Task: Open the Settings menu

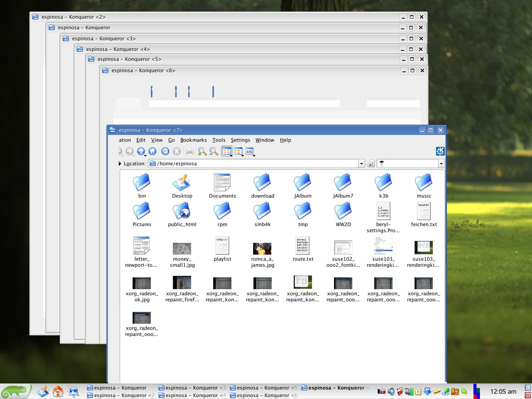Action: click(241, 140)
